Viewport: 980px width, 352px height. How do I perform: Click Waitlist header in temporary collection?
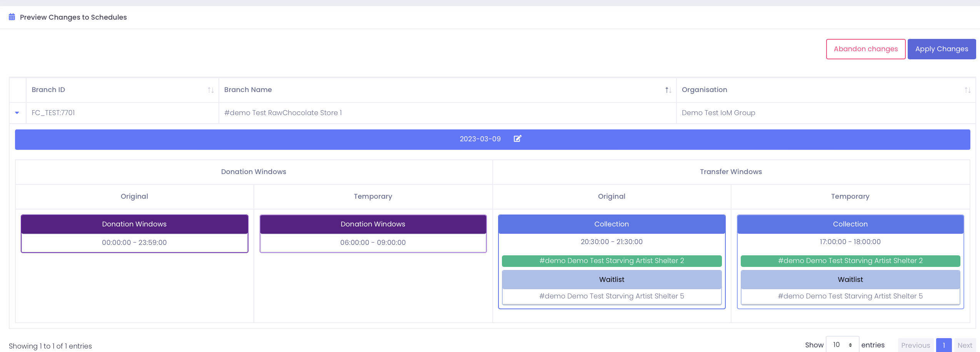tap(850, 280)
